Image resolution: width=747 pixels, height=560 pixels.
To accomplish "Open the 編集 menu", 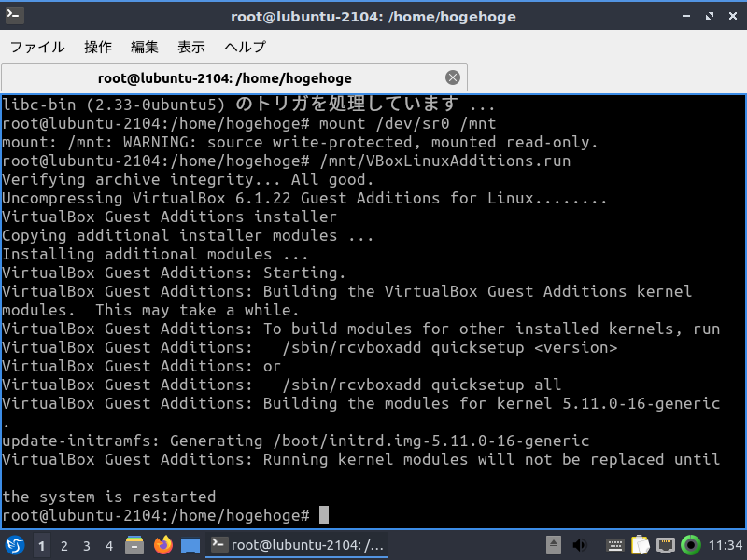I will [145, 47].
